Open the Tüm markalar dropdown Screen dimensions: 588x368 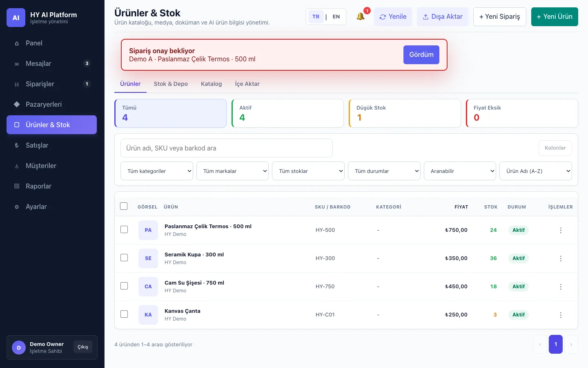click(x=233, y=171)
